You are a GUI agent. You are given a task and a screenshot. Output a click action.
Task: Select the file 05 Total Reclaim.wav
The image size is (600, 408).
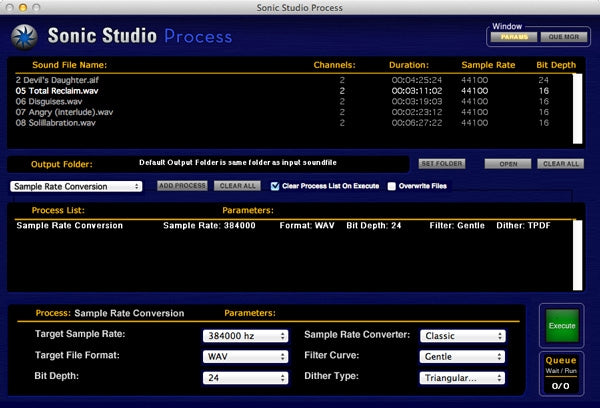(x=293, y=91)
